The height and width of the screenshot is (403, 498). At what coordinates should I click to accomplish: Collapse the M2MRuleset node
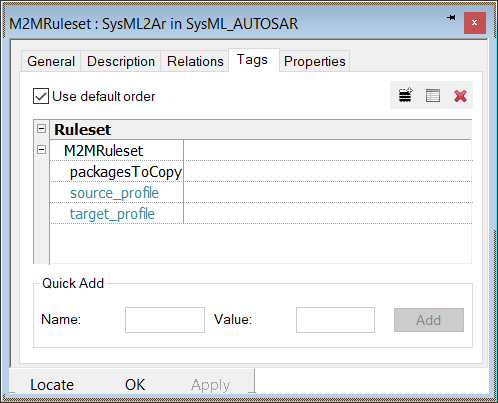(42, 150)
